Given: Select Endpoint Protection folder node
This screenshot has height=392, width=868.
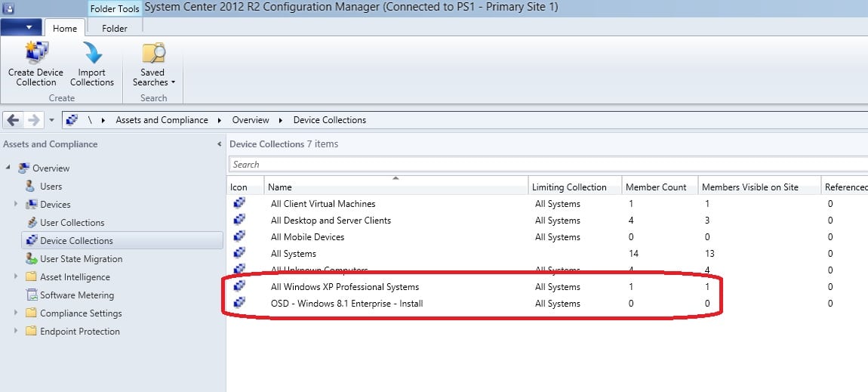Looking at the screenshot, I should click(80, 332).
